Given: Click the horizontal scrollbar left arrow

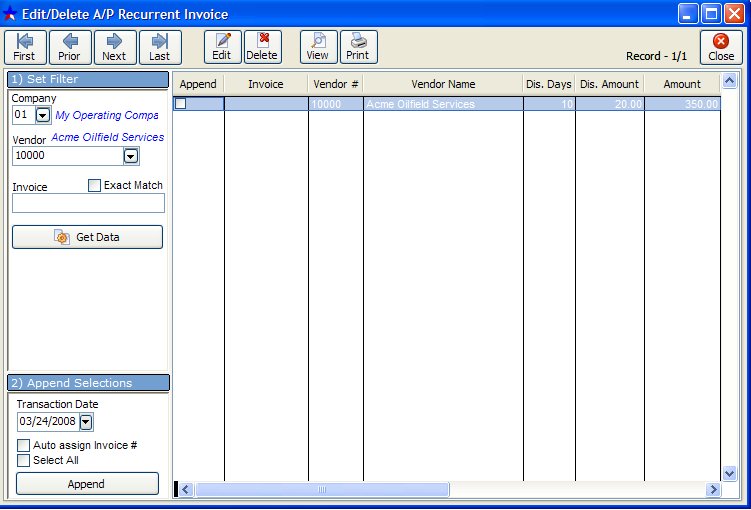Looking at the screenshot, I should tap(186, 489).
